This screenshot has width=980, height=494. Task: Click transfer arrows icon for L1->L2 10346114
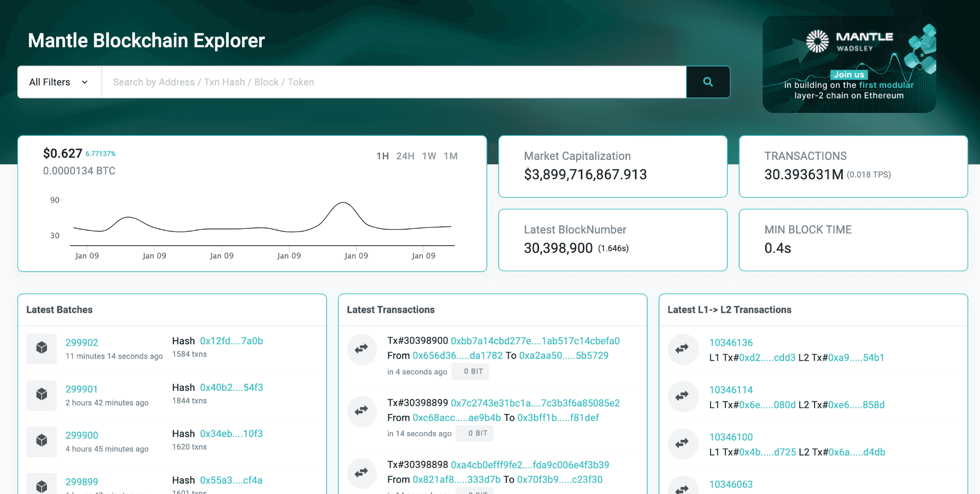[682, 396]
